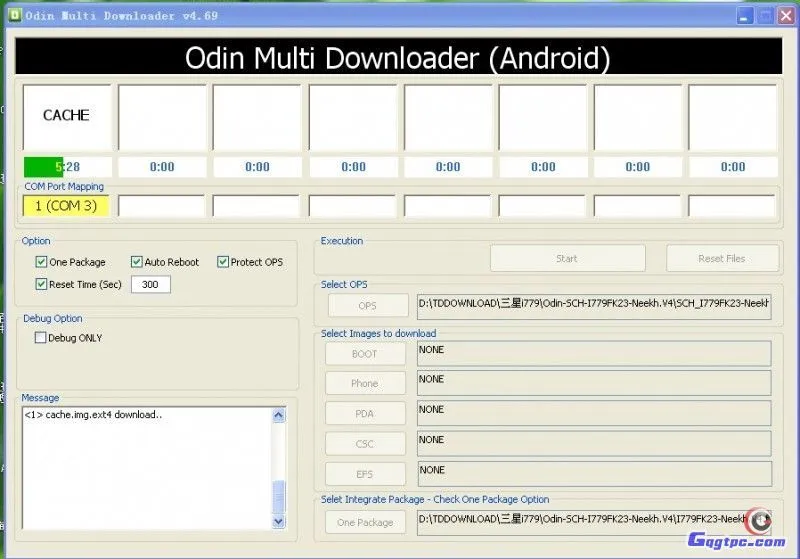Click the CSC image select button

click(x=365, y=443)
